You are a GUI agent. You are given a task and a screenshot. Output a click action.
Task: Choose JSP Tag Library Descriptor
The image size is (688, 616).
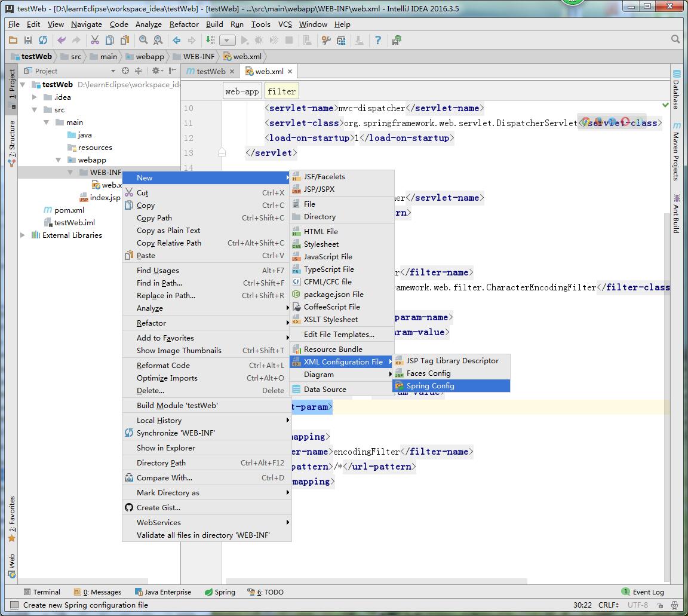[x=451, y=360]
